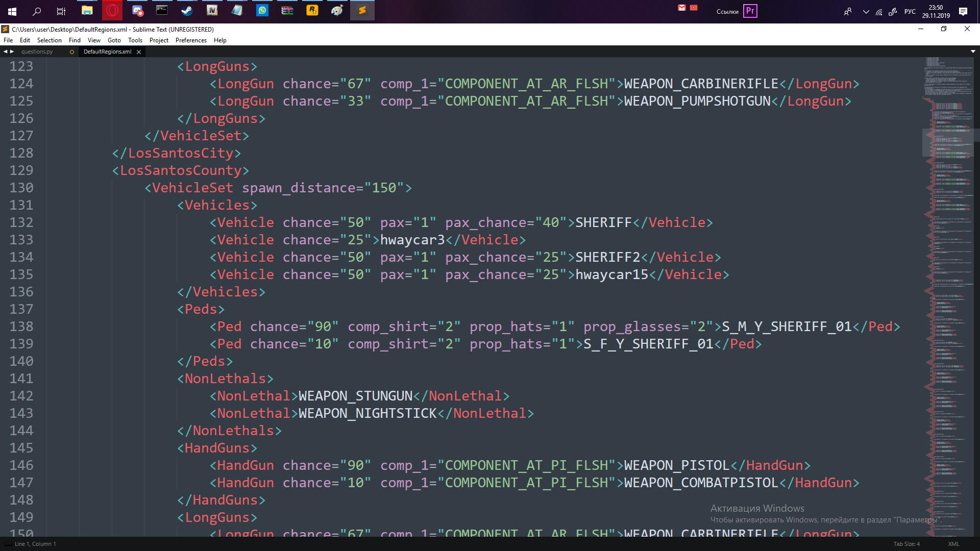The height and width of the screenshot is (551, 980).
Task: Open the Selection menu
Action: click(x=49, y=40)
